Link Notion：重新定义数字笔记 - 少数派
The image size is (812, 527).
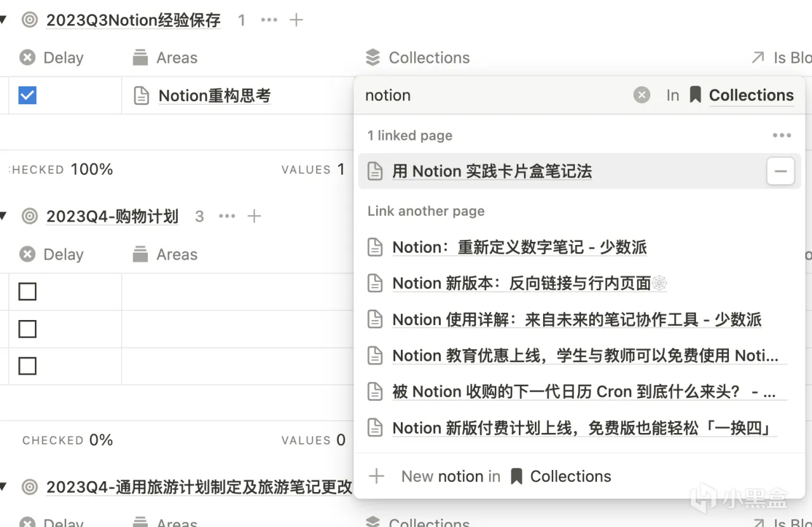pyautogui.click(x=520, y=247)
